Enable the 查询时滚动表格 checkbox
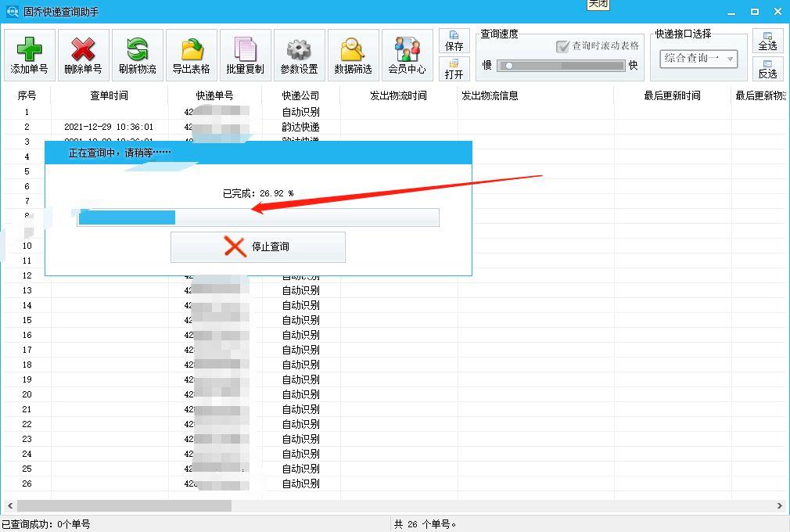The image size is (790, 532). pos(561,45)
